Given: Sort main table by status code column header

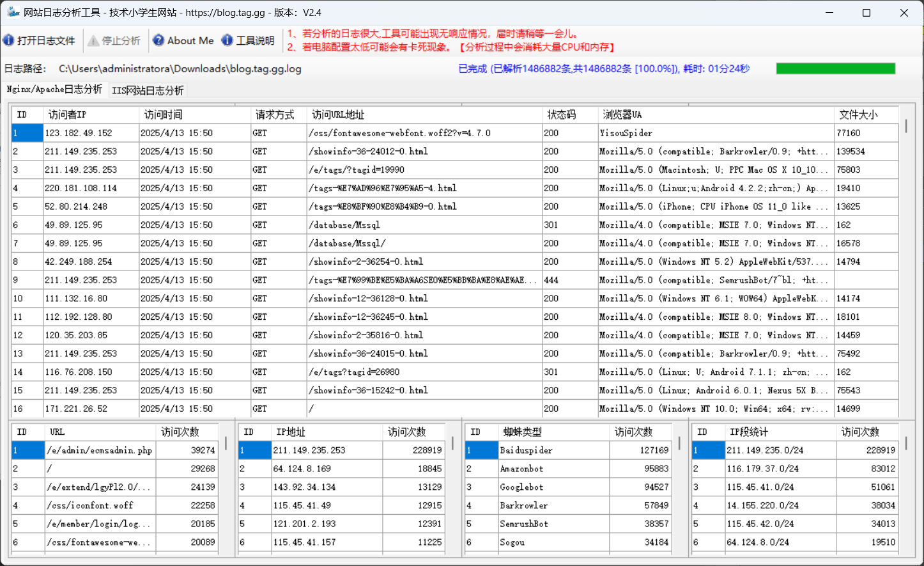Looking at the screenshot, I should 561,114.
